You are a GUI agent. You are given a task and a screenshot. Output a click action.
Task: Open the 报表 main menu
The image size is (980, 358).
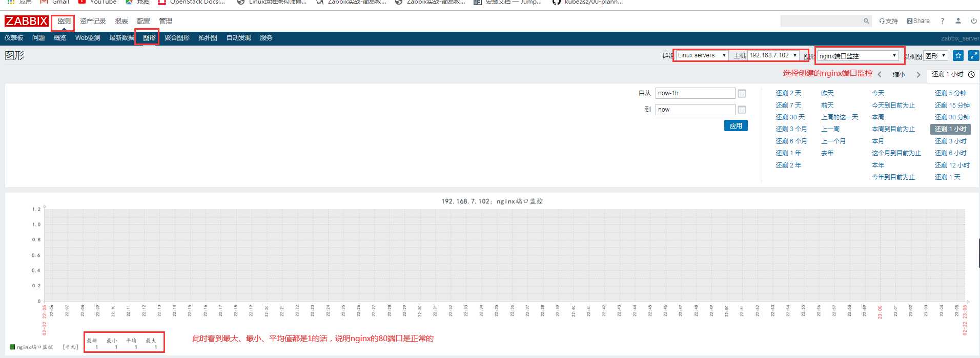(121, 21)
